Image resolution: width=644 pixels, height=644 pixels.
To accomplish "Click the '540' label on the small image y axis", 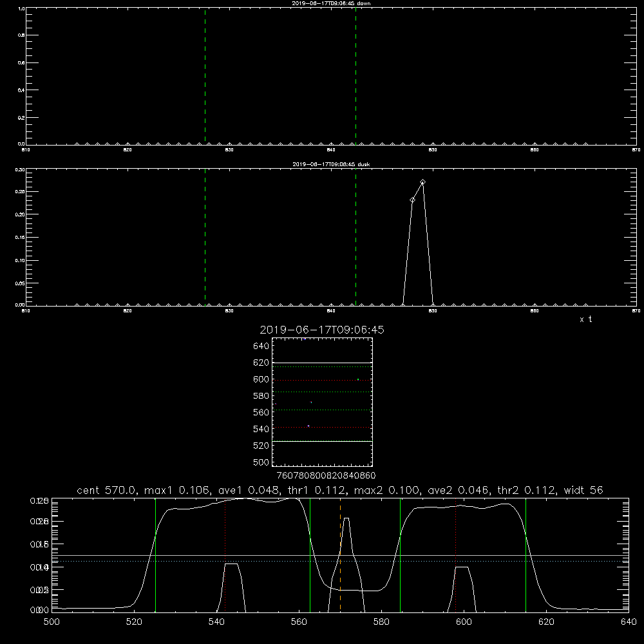I will (x=261, y=429).
